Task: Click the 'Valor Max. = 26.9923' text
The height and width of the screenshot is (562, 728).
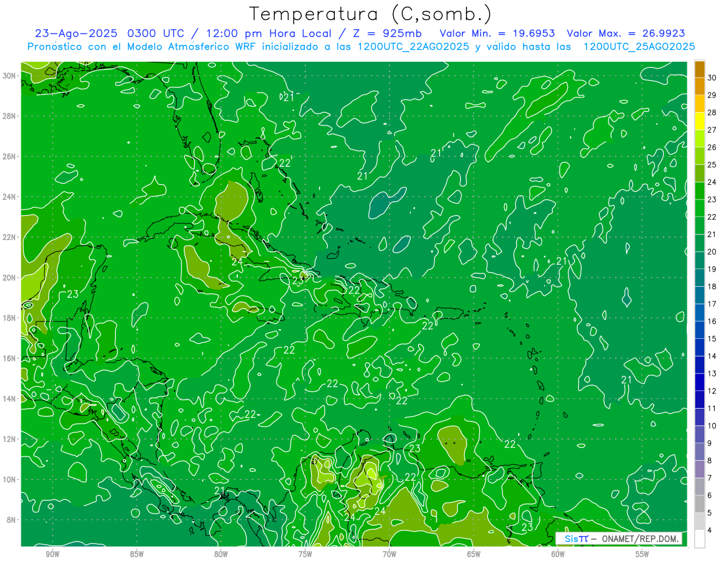Action: (x=625, y=33)
